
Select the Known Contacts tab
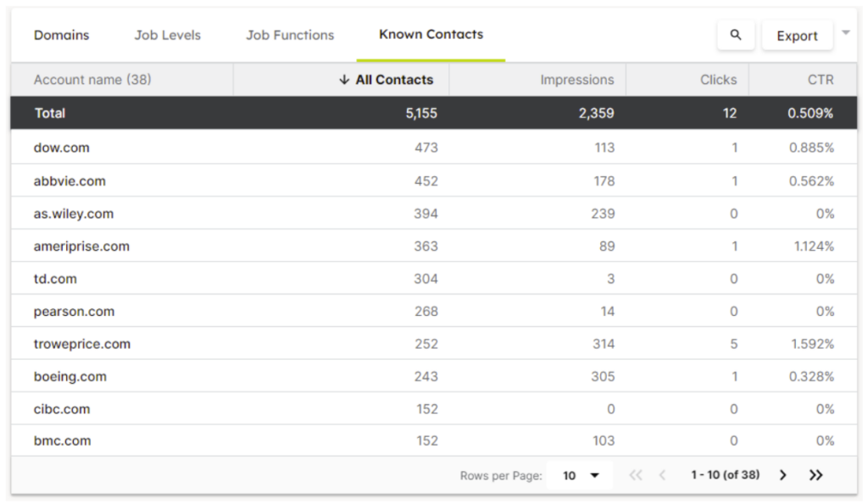point(431,35)
